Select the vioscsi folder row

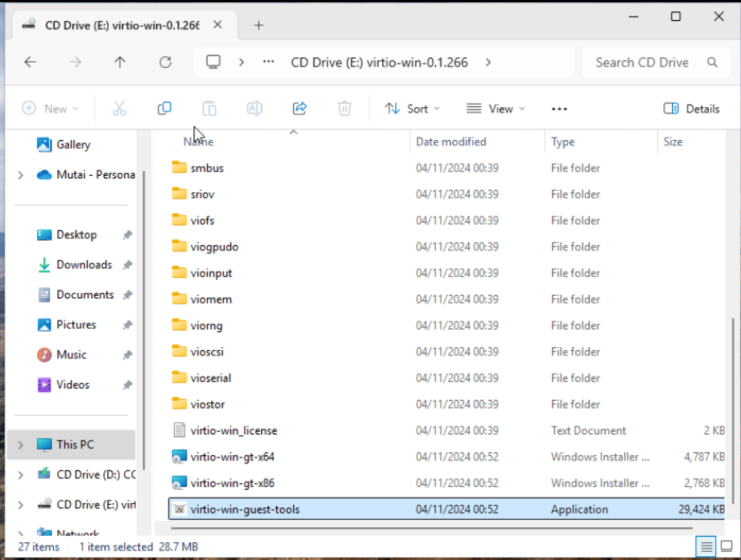[x=446, y=352]
